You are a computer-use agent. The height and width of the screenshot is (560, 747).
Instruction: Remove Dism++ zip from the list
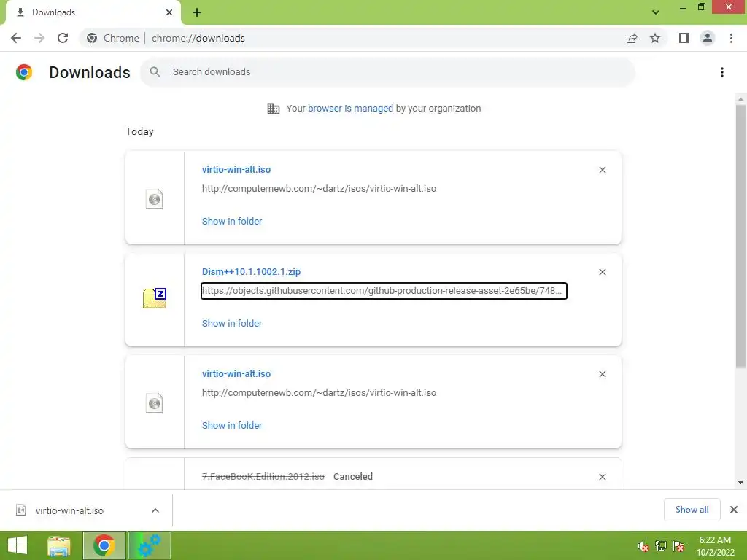click(x=602, y=272)
